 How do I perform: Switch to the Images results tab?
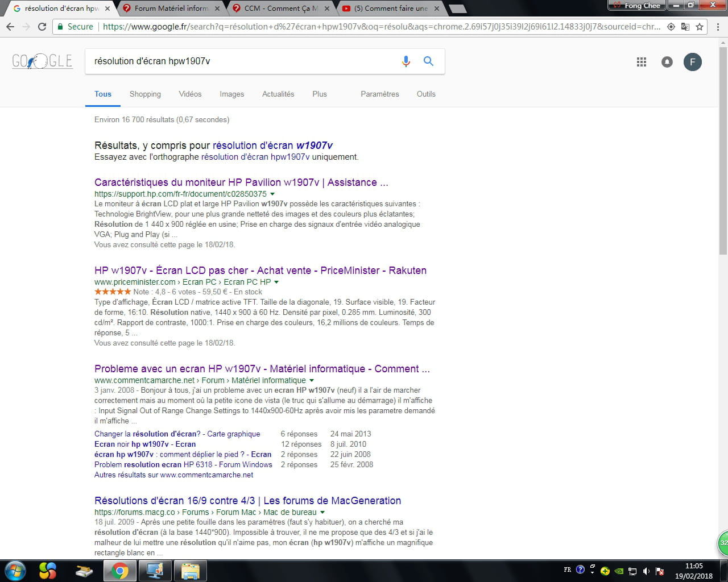232,94
